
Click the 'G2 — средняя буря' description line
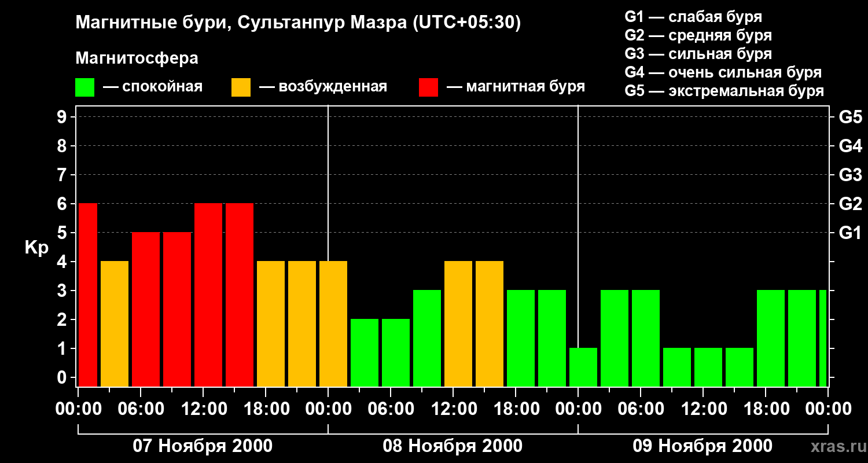(x=698, y=35)
